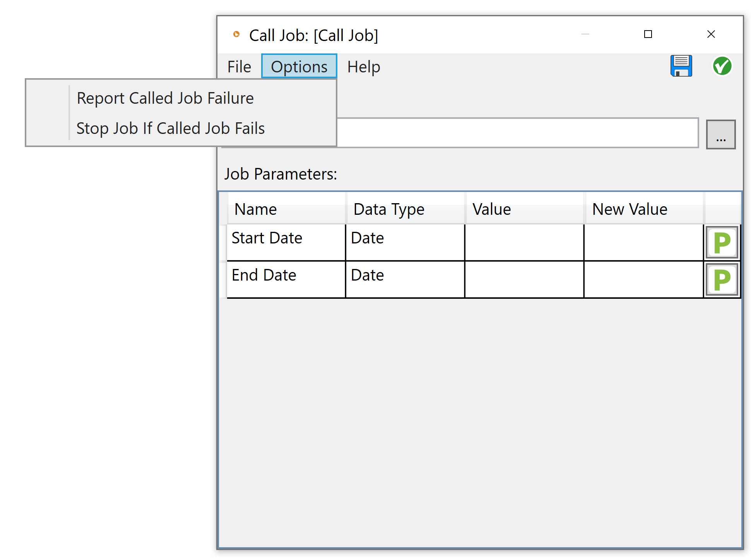Open the Options menu
751x560 pixels.
[x=299, y=66]
